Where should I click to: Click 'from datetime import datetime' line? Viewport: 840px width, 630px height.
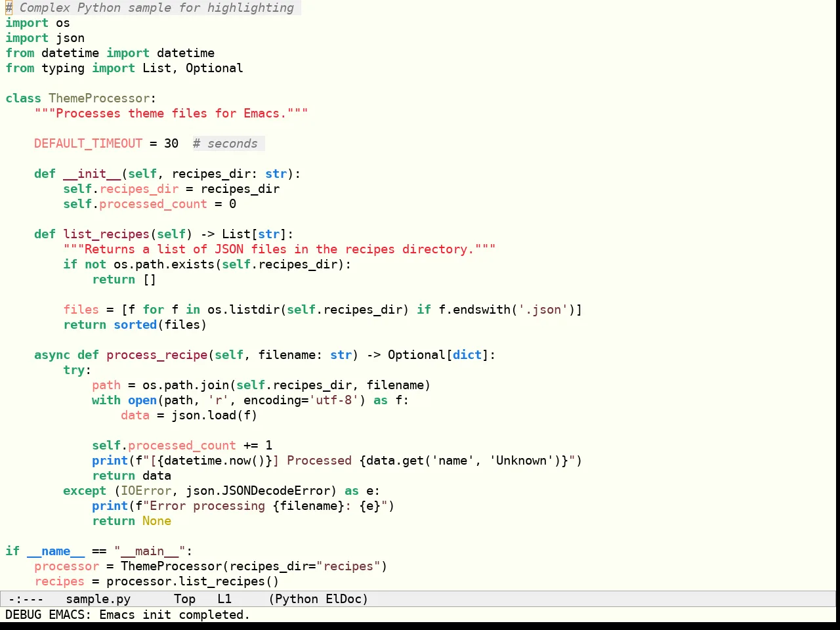tap(110, 53)
